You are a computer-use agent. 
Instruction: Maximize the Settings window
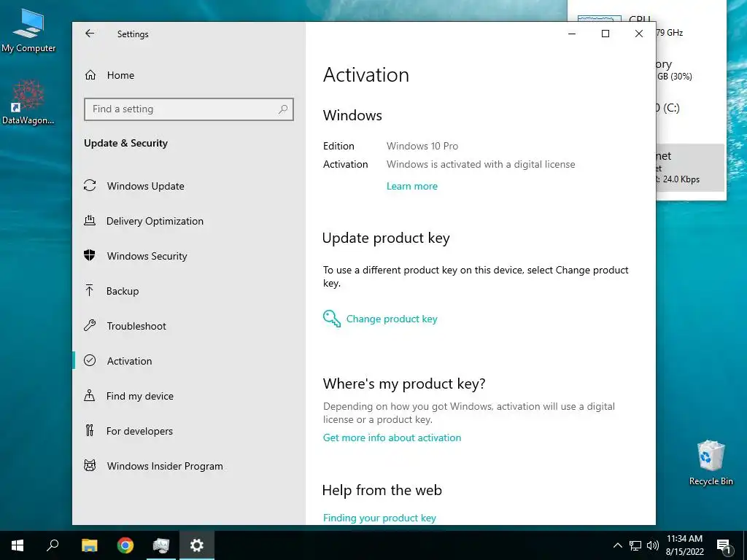(x=605, y=34)
